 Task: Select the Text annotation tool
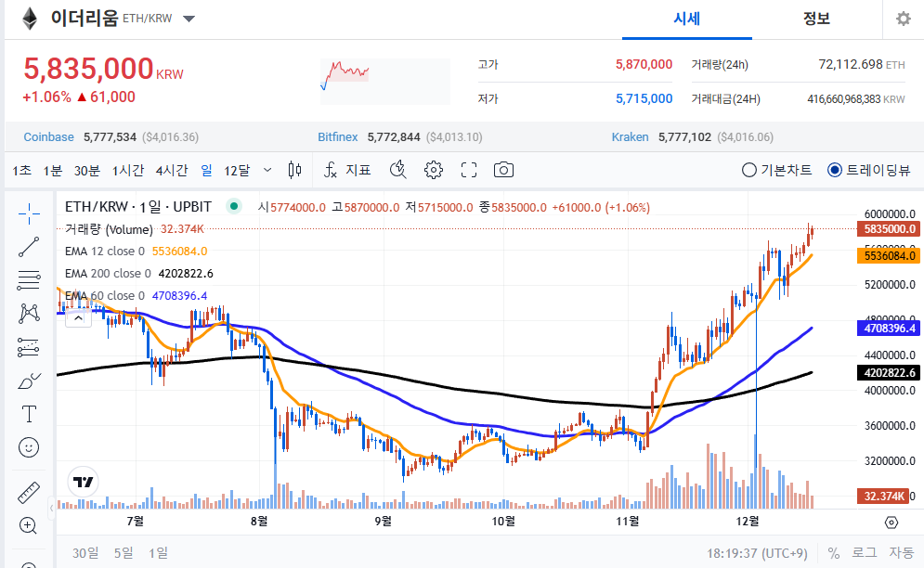tap(29, 414)
